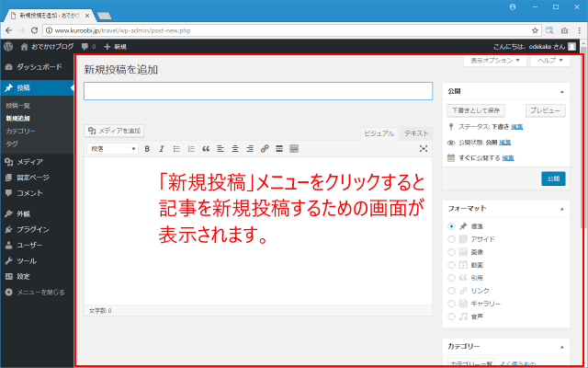Open the 外観 appearance menu
The image size is (588, 368).
coord(37,213)
